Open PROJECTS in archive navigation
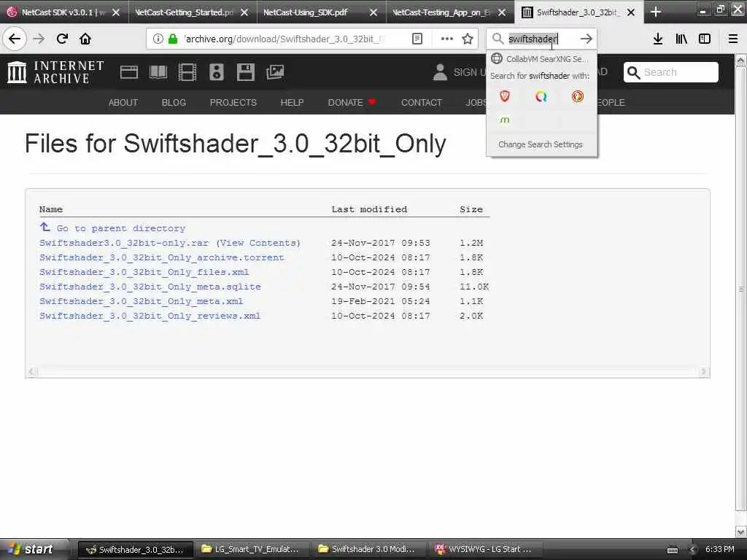Image resolution: width=747 pixels, height=560 pixels. (233, 102)
